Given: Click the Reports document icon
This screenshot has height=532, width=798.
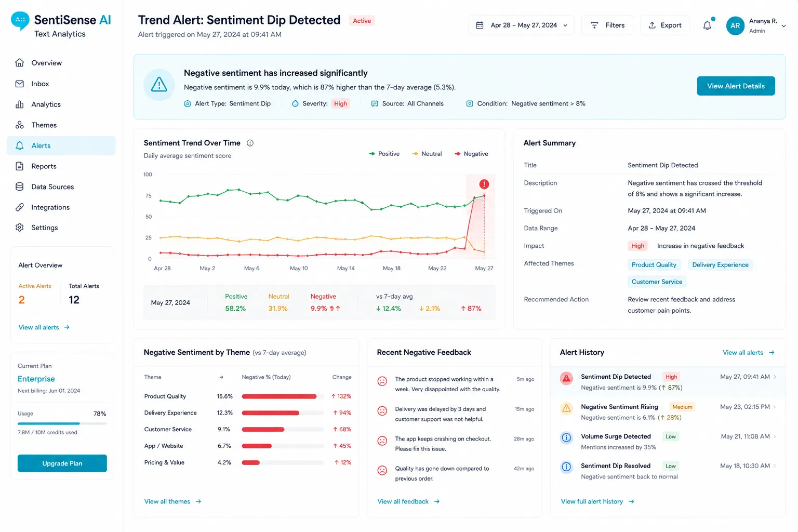Looking at the screenshot, I should pyautogui.click(x=20, y=166).
